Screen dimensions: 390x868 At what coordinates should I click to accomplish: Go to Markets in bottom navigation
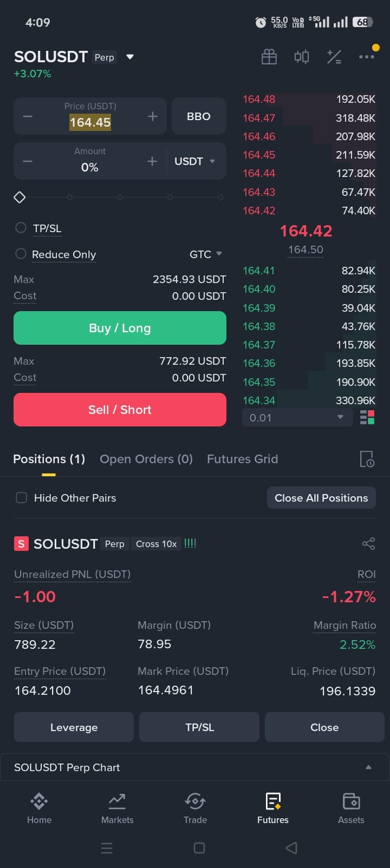pyautogui.click(x=117, y=808)
